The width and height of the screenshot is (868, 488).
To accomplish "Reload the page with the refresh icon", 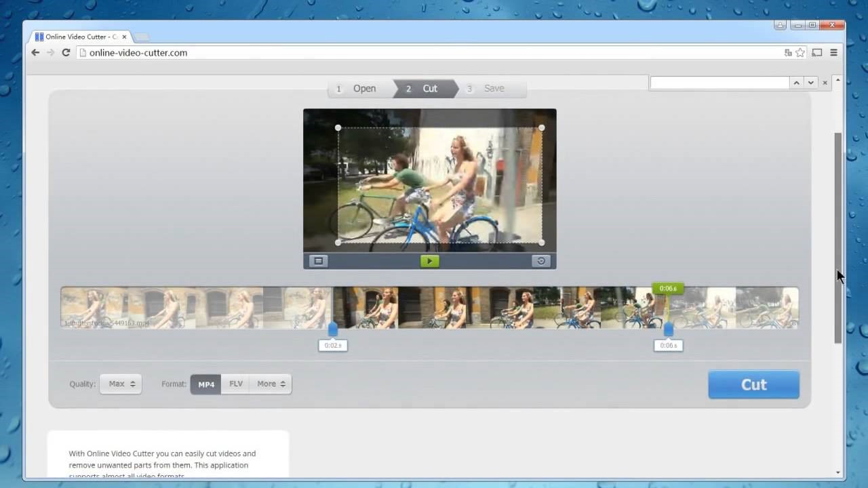I will (66, 52).
